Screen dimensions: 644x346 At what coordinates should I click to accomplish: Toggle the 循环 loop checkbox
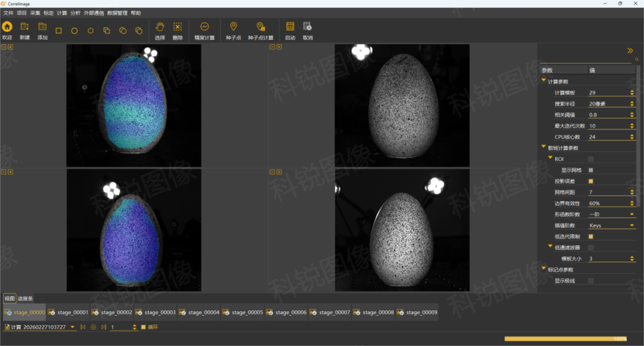point(143,327)
